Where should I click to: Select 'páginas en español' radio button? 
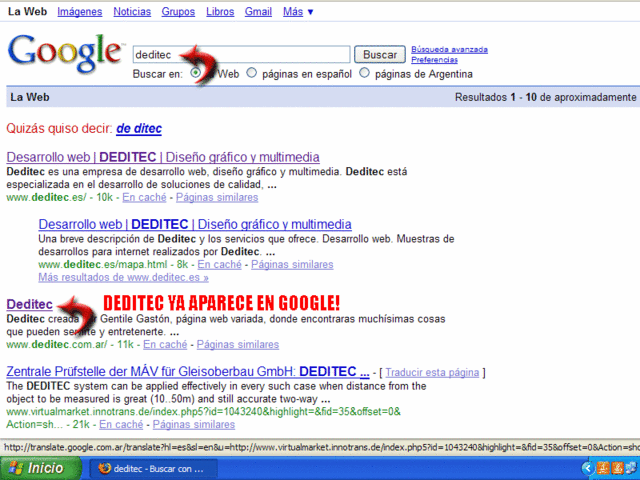(x=251, y=73)
